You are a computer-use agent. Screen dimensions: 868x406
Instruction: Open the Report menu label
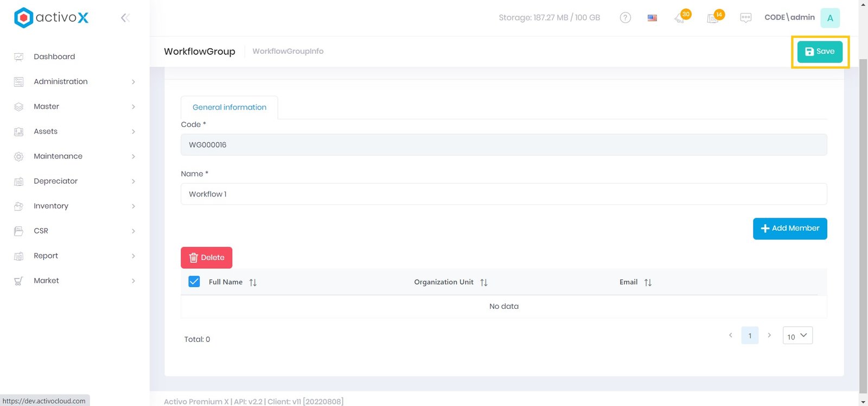click(x=46, y=256)
